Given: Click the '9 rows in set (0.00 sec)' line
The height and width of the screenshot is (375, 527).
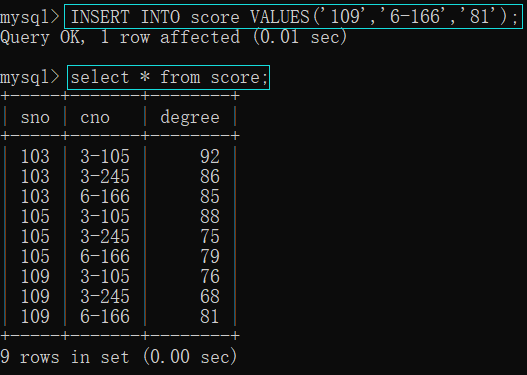Looking at the screenshot, I should click(119, 357).
